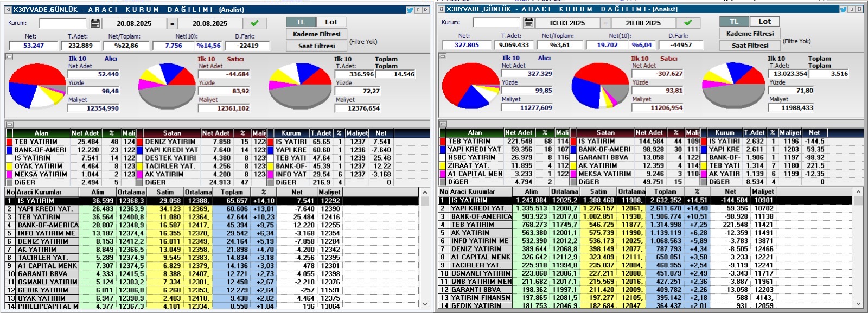The image size is (868, 313).
Task: Select GARANTI BBVA row in left window table
Action: pos(212,274)
